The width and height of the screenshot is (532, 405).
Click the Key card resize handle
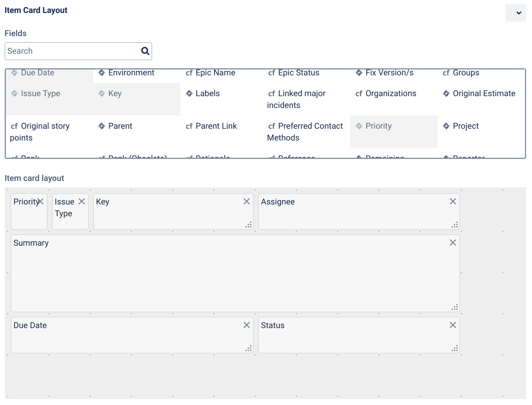249,225
